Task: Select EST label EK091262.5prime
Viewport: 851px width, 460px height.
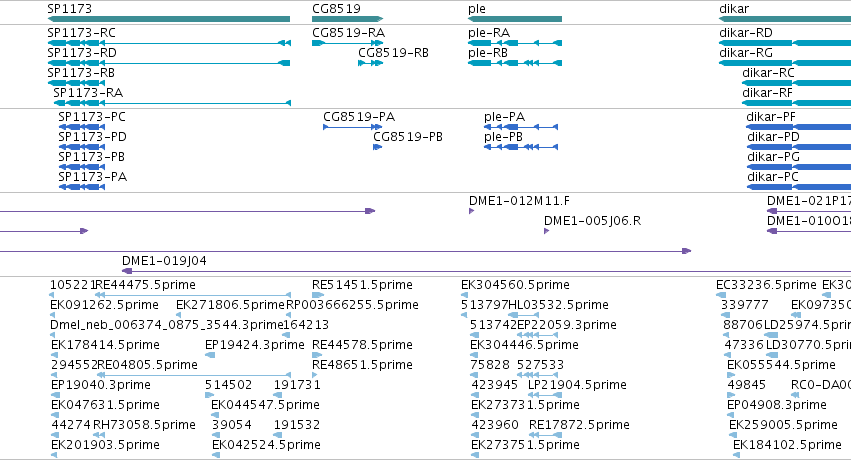Action: pos(104,305)
